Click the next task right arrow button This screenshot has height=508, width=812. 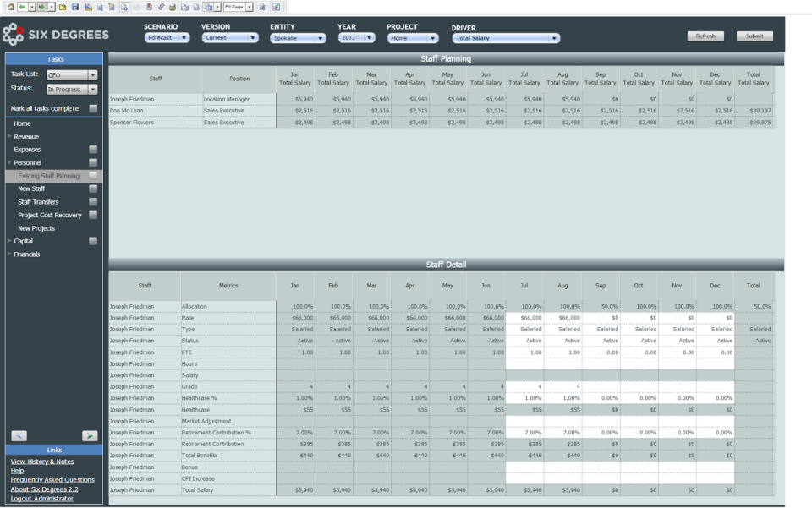[x=90, y=436]
